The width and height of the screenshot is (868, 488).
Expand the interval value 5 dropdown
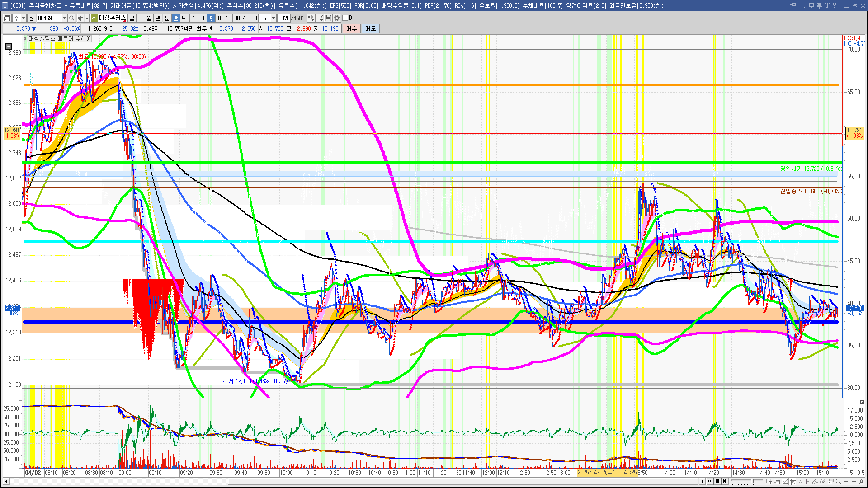click(x=273, y=18)
